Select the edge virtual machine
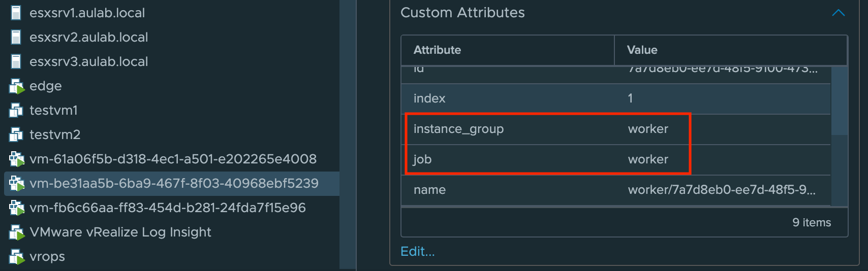The image size is (868, 271). [45, 86]
